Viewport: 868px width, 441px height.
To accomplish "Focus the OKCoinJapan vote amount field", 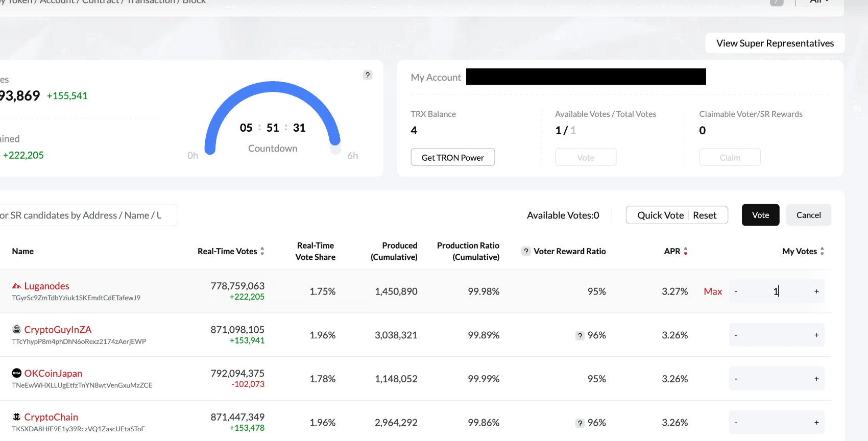I will tap(776, 379).
